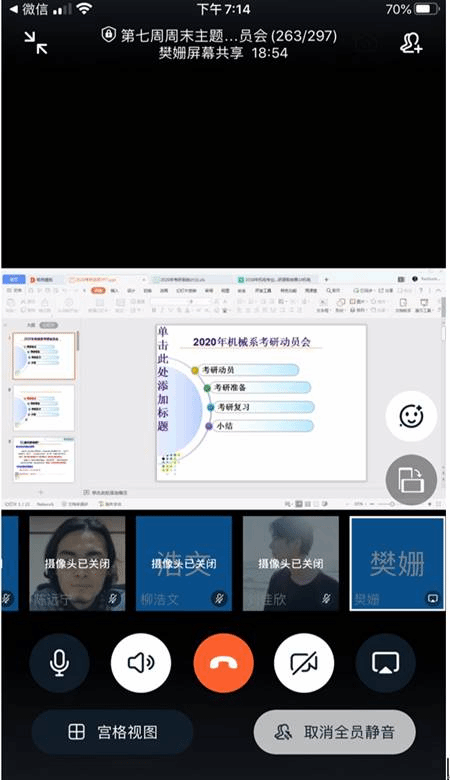The height and width of the screenshot is (780, 450).
Task: Select second slide thumbnail in shared PPT
Action: (x=44, y=407)
